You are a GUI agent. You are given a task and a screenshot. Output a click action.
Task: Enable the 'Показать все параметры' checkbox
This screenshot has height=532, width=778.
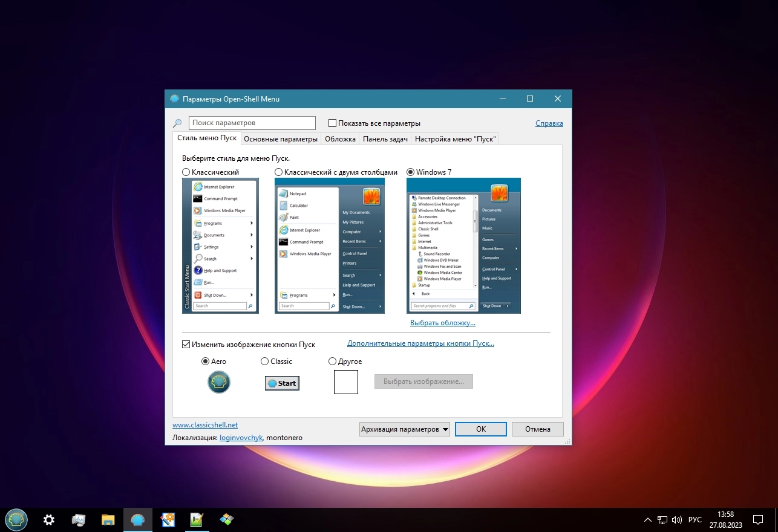click(x=333, y=123)
